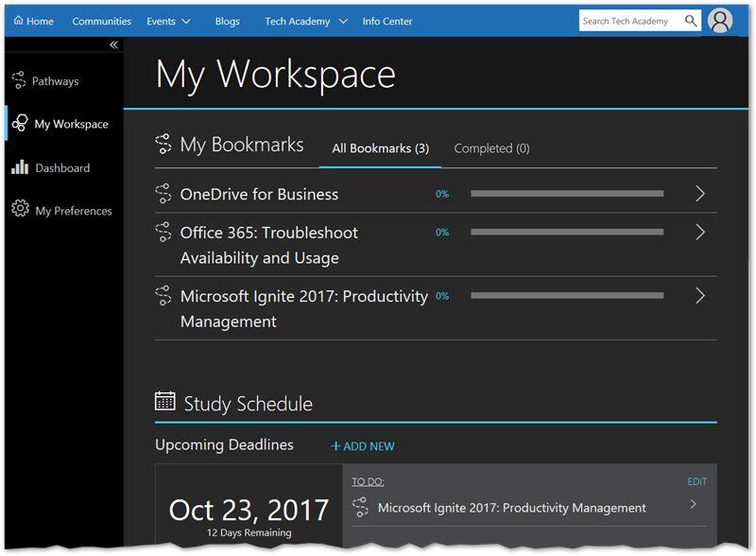This screenshot has height=556, width=756.
Task: Click the My Preferences gear icon
Action: coord(20,208)
